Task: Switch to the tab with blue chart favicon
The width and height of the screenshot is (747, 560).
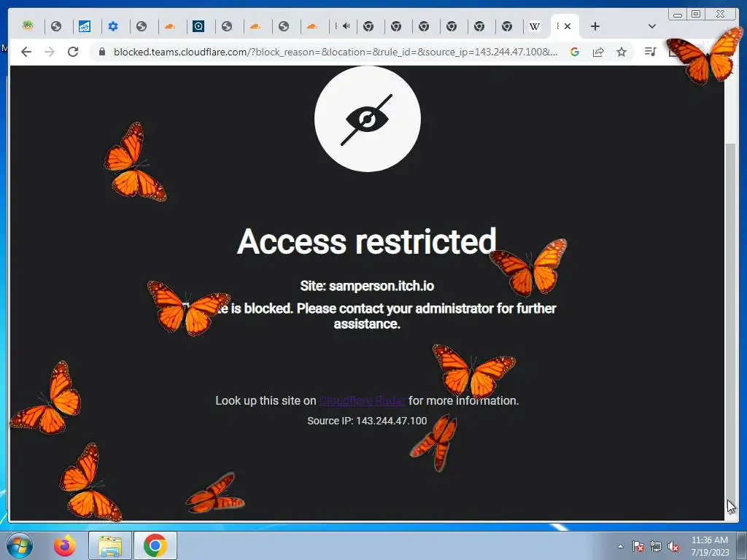Action: (x=85, y=26)
